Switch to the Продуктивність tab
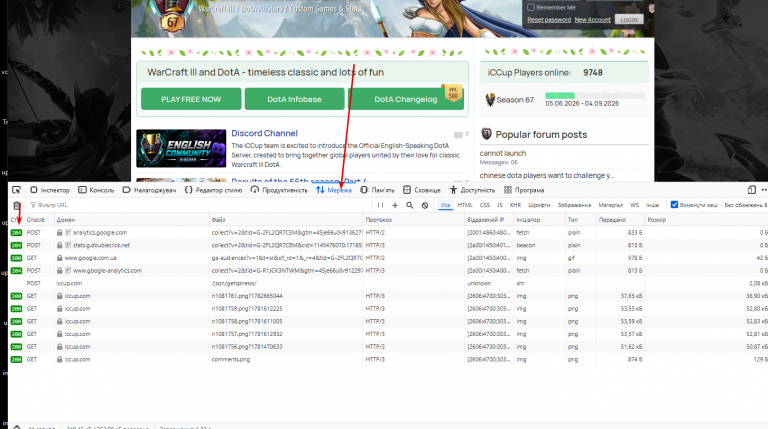This screenshot has height=429, width=768. (279, 190)
